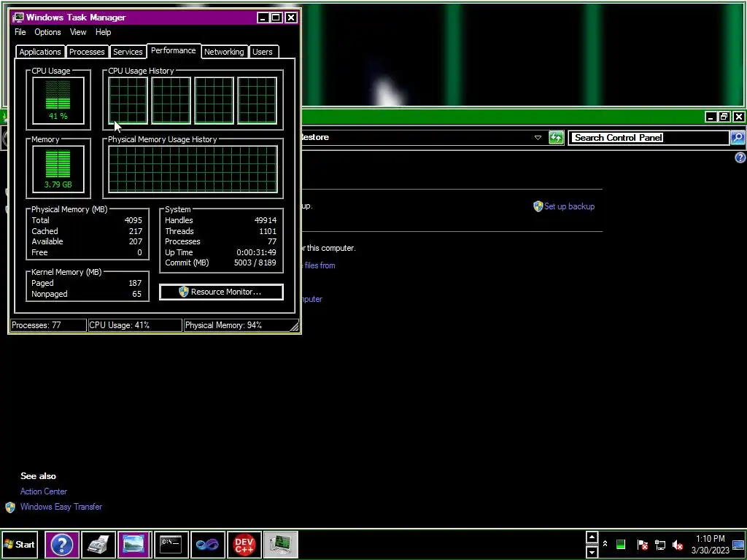Click taskbar scroll down arrow
The image size is (747, 560).
point(591,552)
